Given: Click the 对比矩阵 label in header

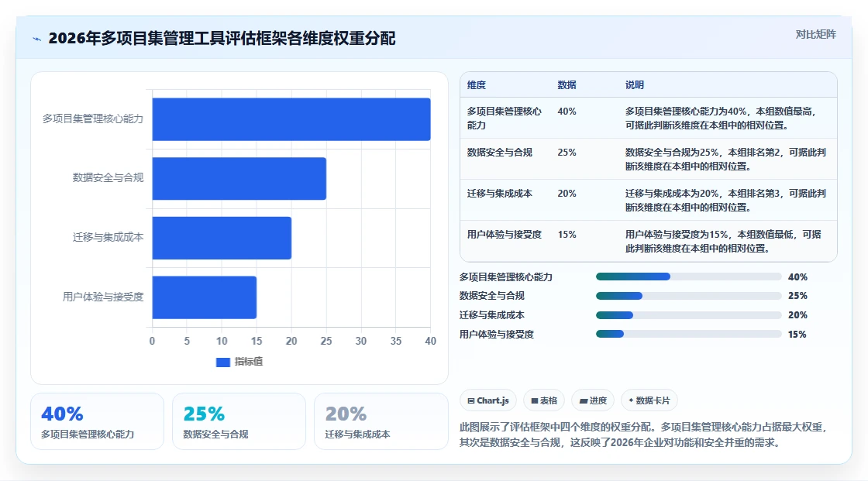Looking at the screenshot, I should pos(815,34).
